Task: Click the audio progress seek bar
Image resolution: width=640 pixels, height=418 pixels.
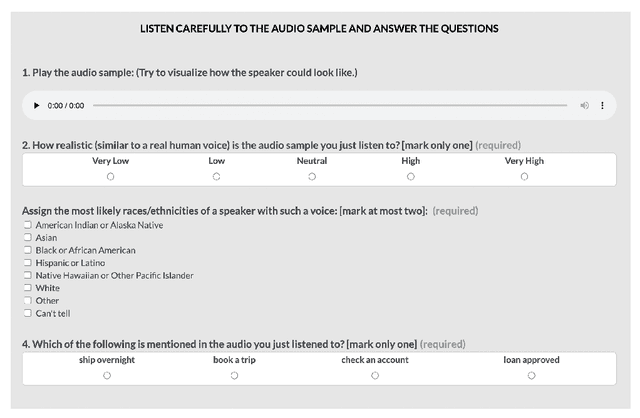Action: pyautogui.click(x=330, y=105)
